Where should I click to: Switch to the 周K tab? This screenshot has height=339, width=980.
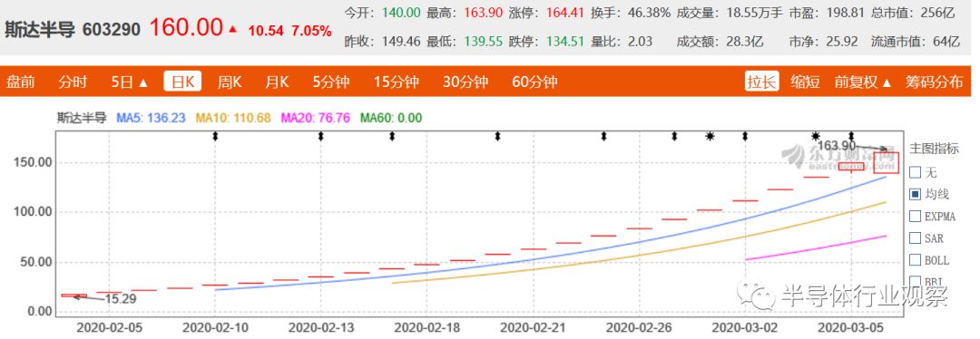click(230, 82)
